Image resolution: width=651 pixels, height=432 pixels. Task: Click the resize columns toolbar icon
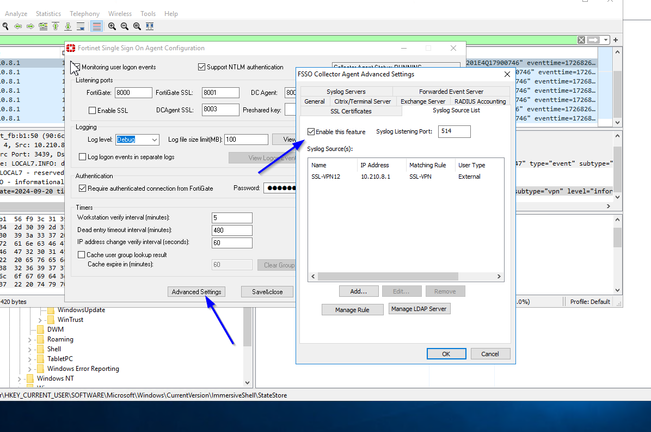149,27
